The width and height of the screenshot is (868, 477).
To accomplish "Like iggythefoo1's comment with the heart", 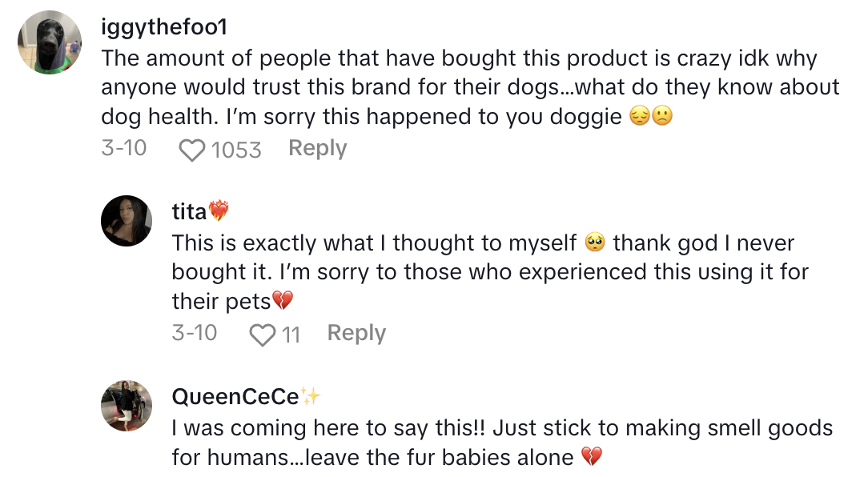I will click(192, 150).
